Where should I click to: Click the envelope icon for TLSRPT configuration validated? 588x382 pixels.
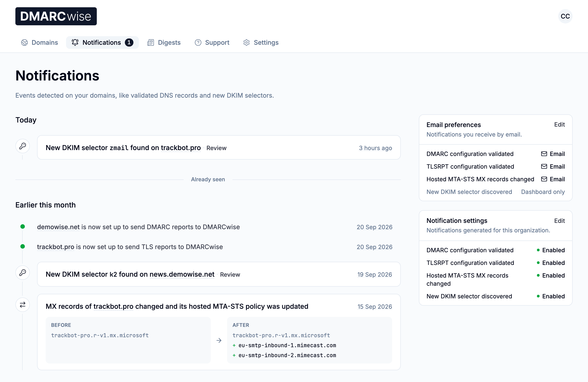[x=544, y=166]
